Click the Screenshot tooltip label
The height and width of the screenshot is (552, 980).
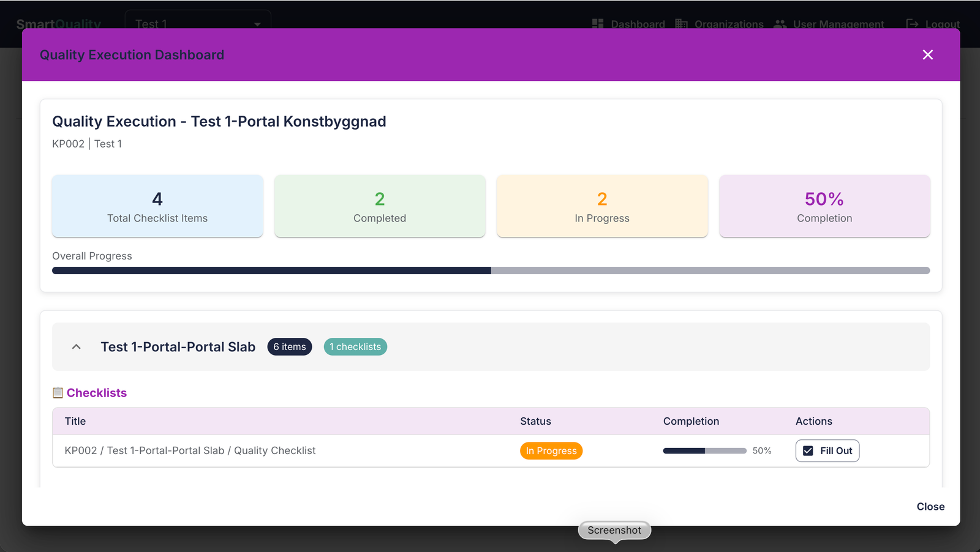pos(614,531)
